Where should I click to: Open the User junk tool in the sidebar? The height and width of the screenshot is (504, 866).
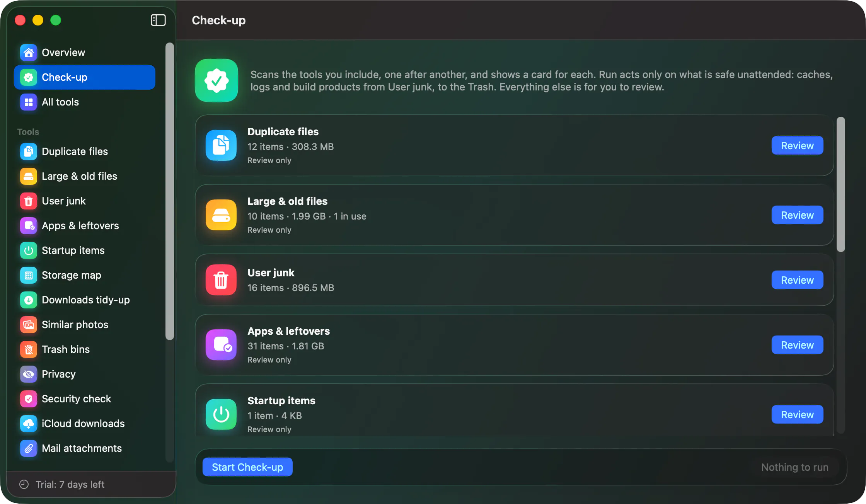85,201
